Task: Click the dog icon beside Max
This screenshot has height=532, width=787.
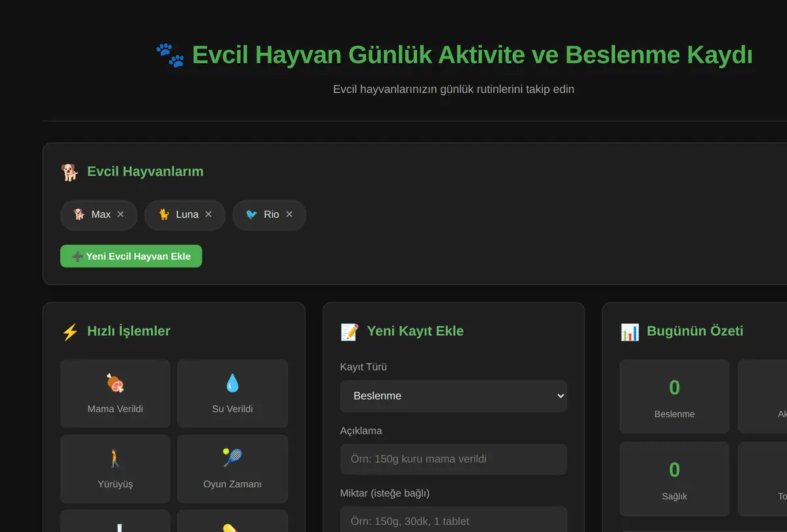Action: (x=79, y=215)
